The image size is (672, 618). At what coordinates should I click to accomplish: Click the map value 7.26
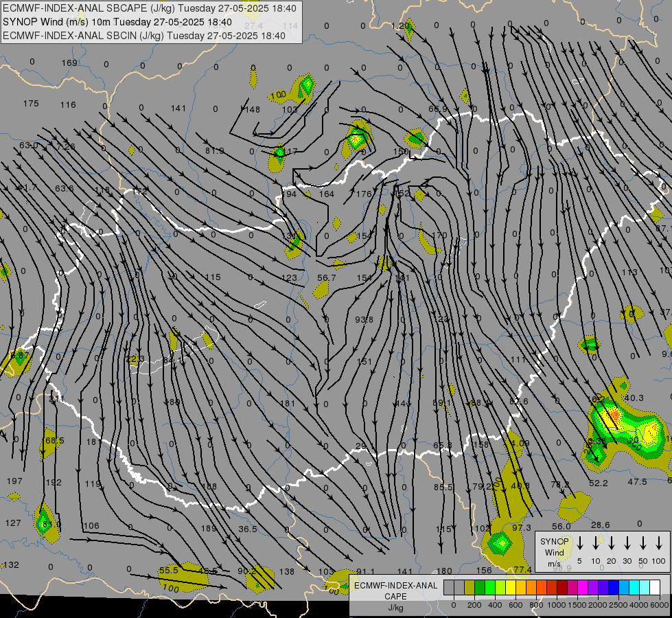click(x=66, y=147)
